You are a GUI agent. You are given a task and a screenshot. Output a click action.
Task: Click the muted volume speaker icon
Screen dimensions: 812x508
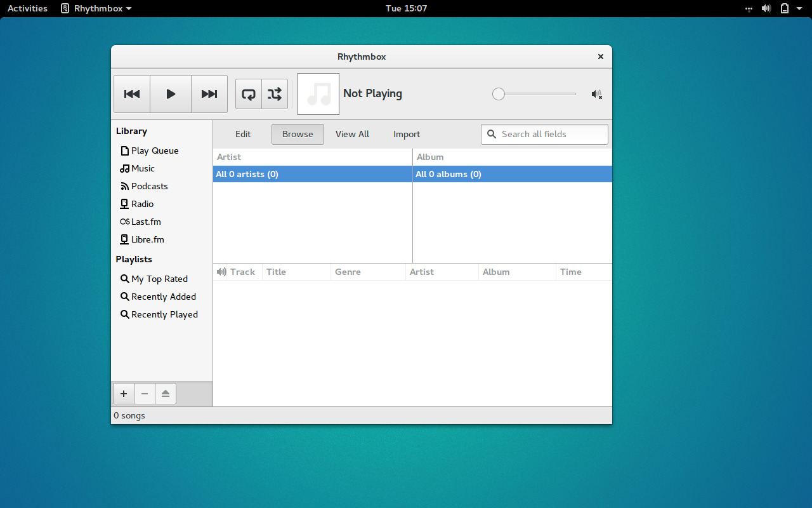[596, 94]
